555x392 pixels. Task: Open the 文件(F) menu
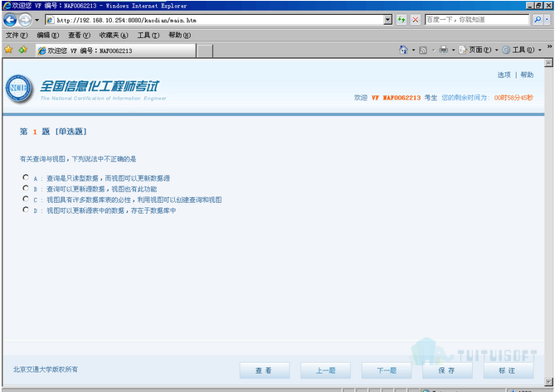17,35
